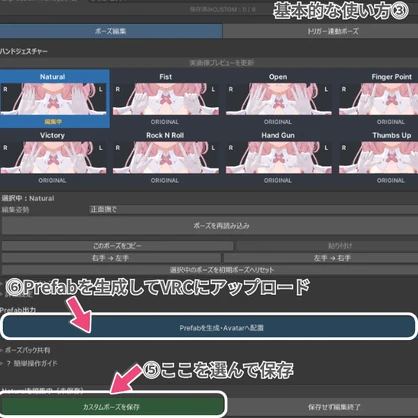Select the Hand Gun gesture thumbnail
This screenshot has height=418, width=418.
click(x=279, y=158)
